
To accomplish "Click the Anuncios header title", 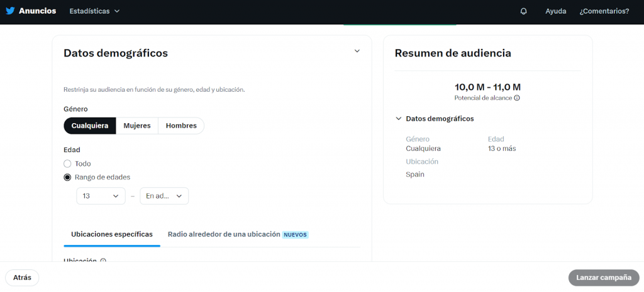I will pyautogui.click(x=37, y=11).
